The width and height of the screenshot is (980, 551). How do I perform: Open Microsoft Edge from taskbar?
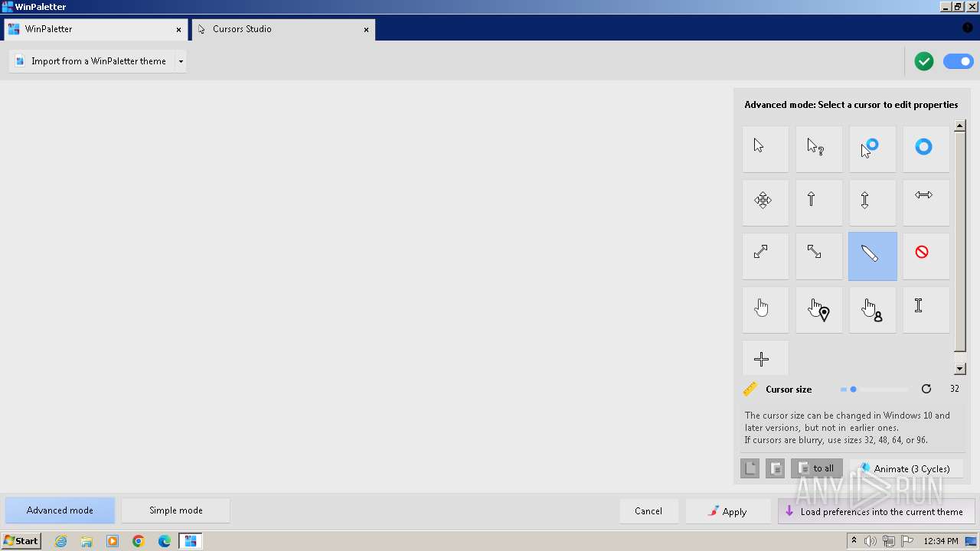pos(165,541)
